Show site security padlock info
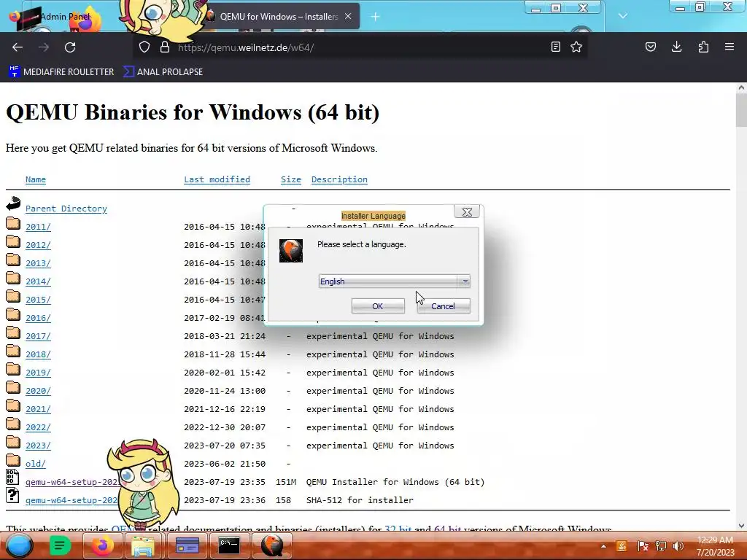This screenshot has height=560, width=747. pyautogui.click(x=165, y=47)
